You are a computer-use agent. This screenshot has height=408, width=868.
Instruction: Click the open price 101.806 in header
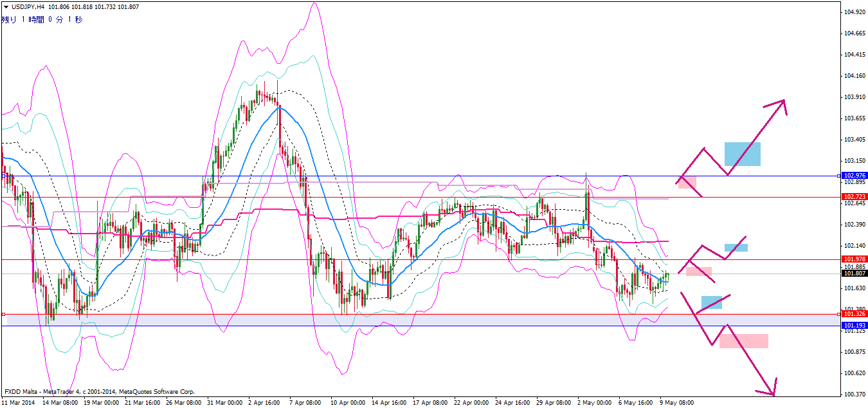click(59, 6)
